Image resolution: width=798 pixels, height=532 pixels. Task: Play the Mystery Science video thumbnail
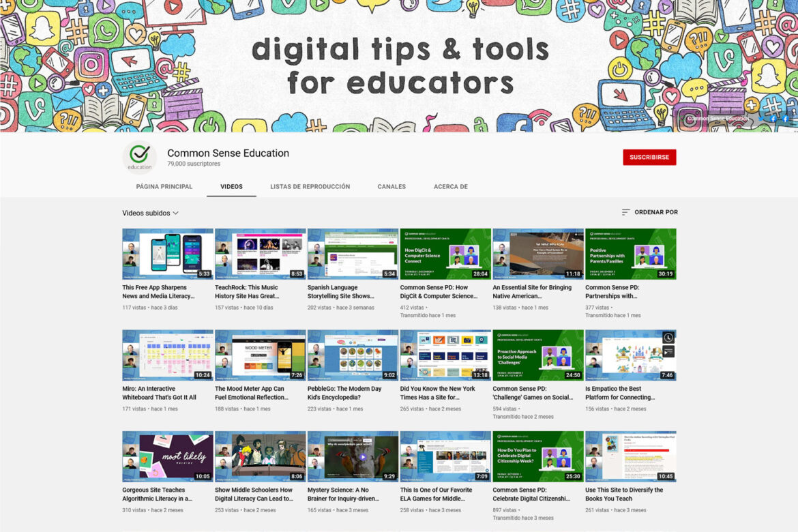(353, 456)
